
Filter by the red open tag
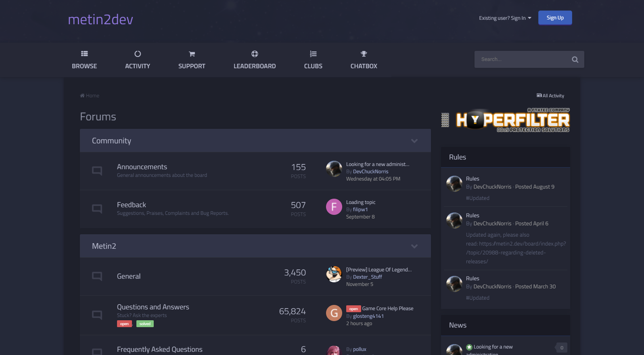124,324
